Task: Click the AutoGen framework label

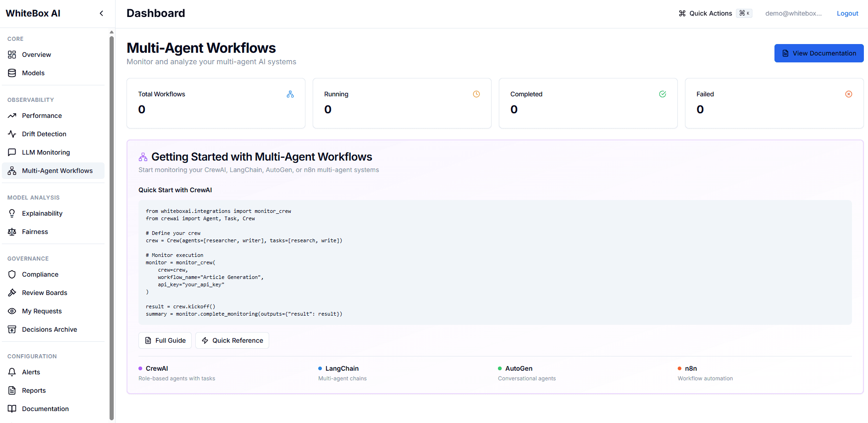Action: pyautogui.click(x=519, y=368)
